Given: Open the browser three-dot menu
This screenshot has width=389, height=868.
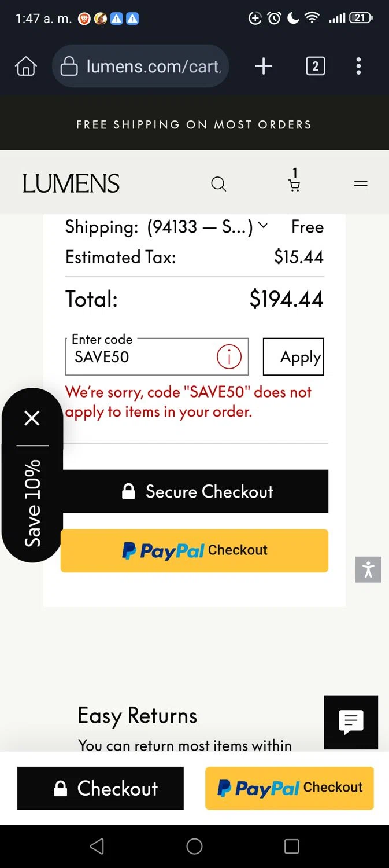Looking at the screenshot, I should (358, 67).
